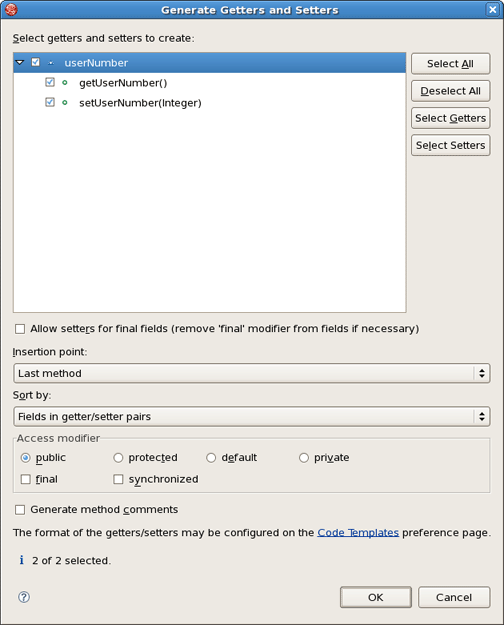The height and width of the screenshot is (625, 504).
Task: Click the '2 of 2 selected.' status text
Action: click(x=71, y=560)
